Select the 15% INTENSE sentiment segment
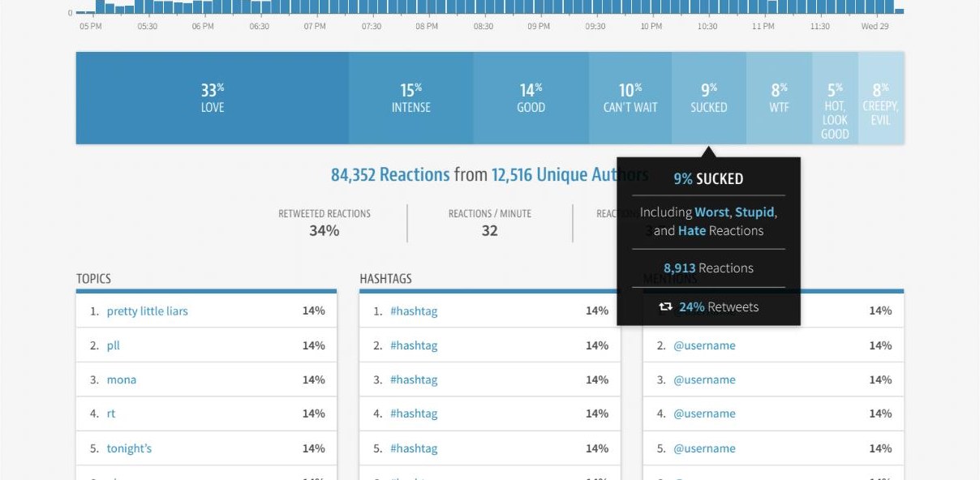The image size is (980, 480). tap(411, 98)
